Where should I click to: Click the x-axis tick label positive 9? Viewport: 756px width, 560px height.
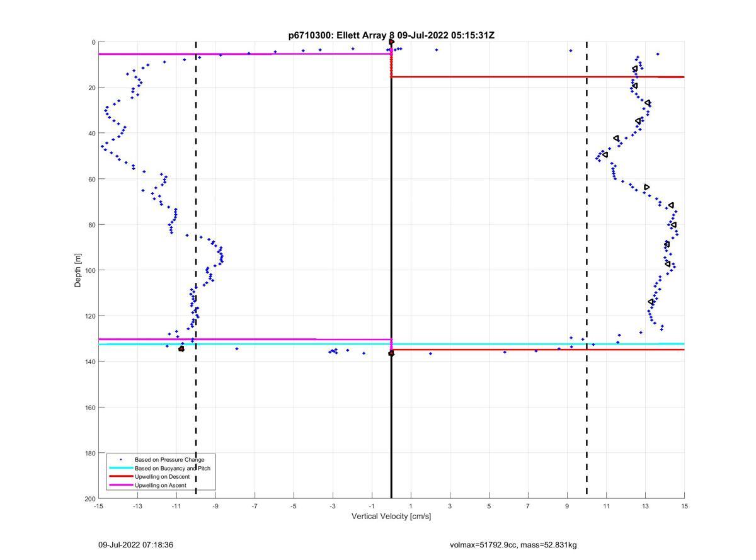coord(567,506)
